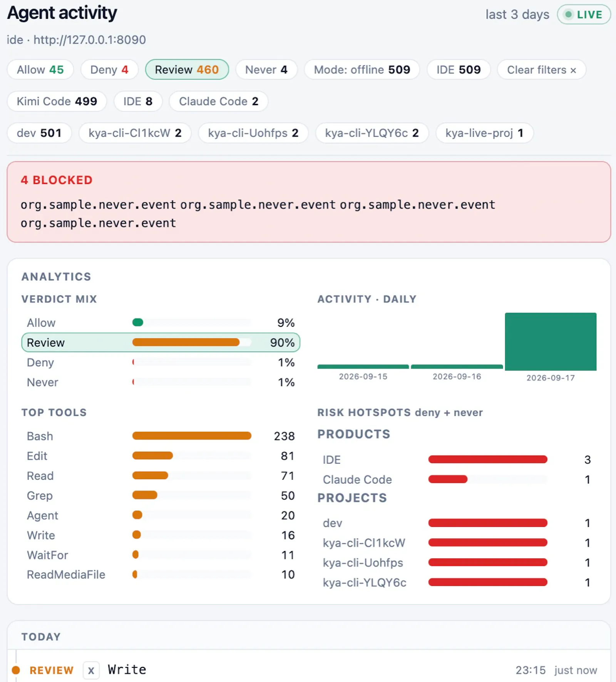The width and height of the screenshot is (616, 682).
Task: Select the dev 501 project chip
Action: 39,133
